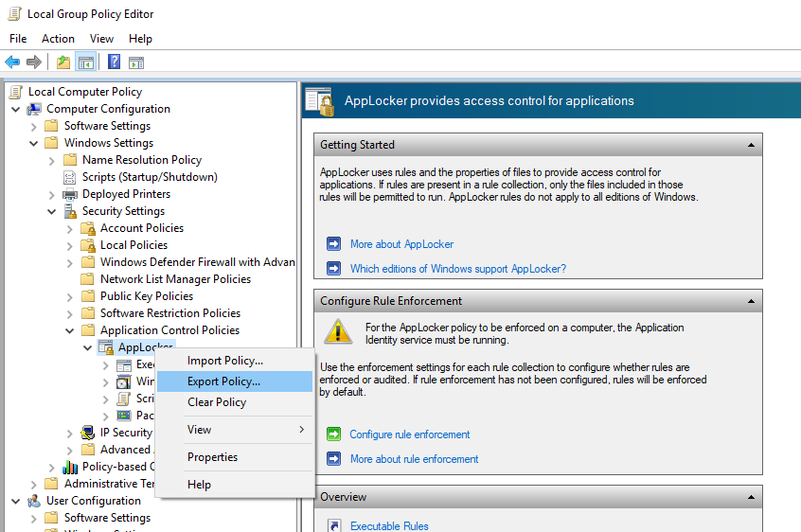This screenshot has height=532, width=801.
Task: Collapse the Configure Rule Enforcement section
Action: pyautogui.click(x=751, y=301)
